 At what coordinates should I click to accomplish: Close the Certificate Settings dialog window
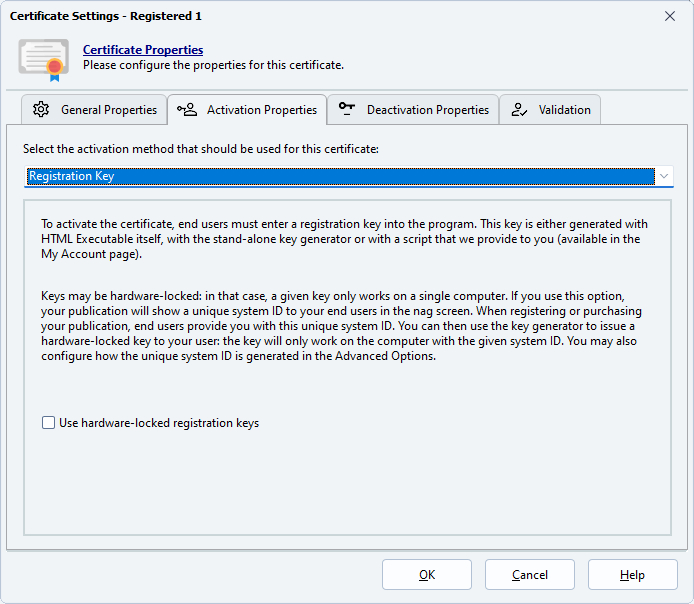[669, 16]
